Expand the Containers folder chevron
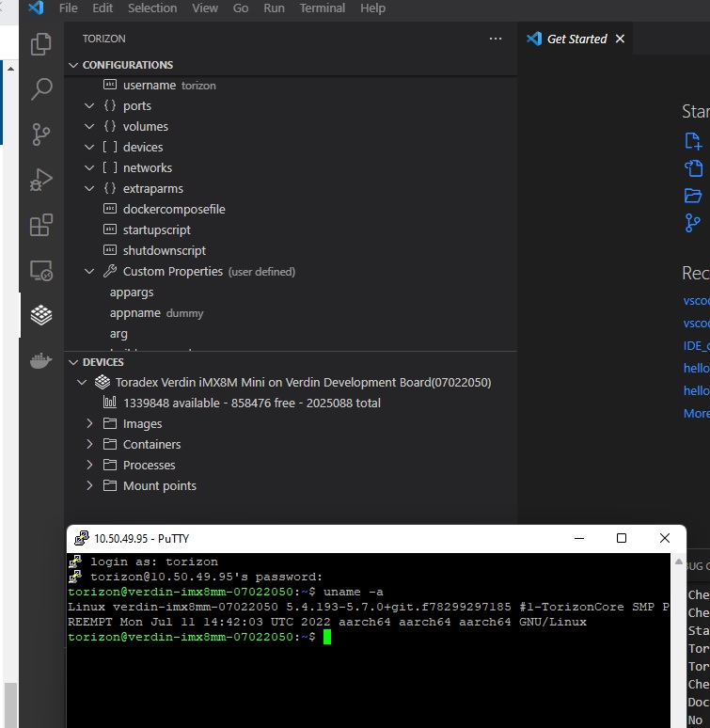 [x=89, y=444]
